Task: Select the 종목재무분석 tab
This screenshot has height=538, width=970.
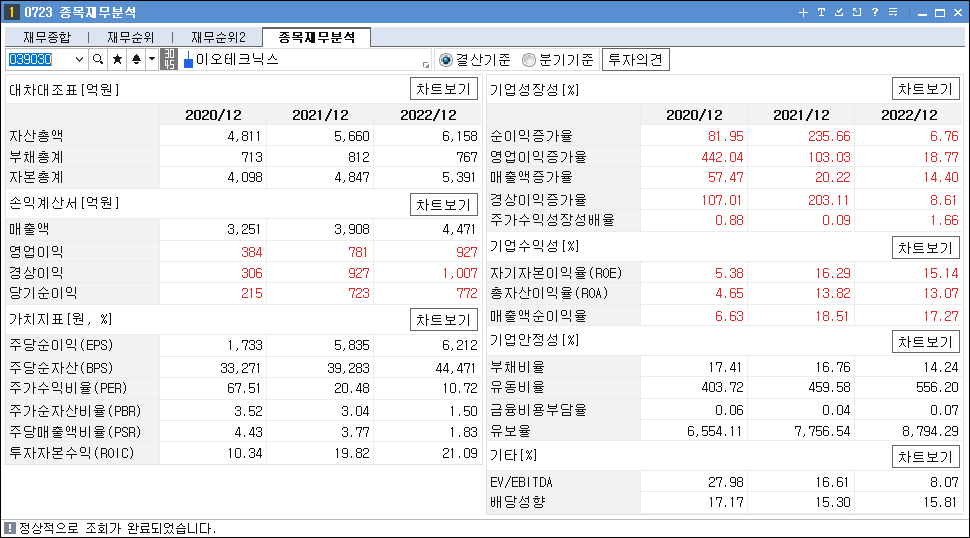Action: coord(317,37)
